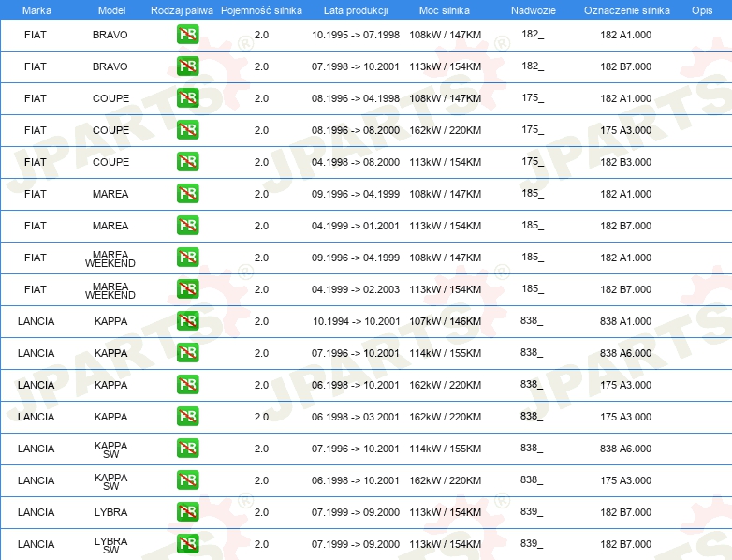Click the Marka column header
The width and height of the screenshot is (732, 560).
click(37, 10)
